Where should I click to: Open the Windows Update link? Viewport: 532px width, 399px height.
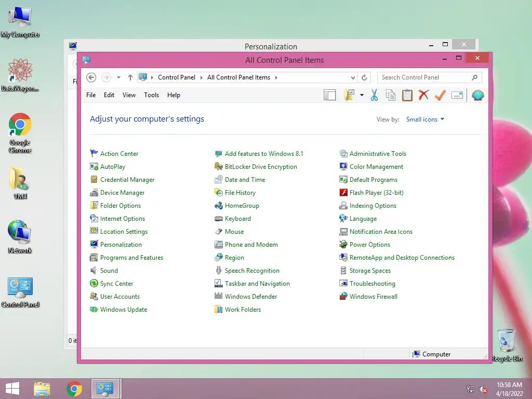coord(119,310)
